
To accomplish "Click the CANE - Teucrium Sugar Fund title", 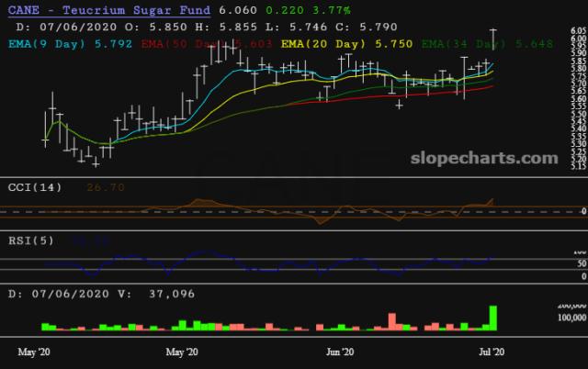I will 106,11.
